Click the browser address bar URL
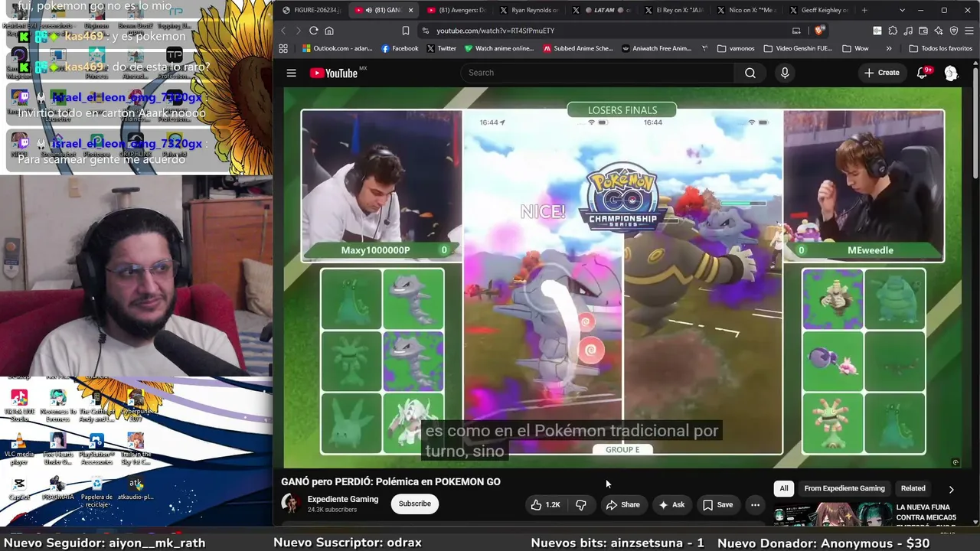This screenshot has height=551, width=980. (495, 31)
